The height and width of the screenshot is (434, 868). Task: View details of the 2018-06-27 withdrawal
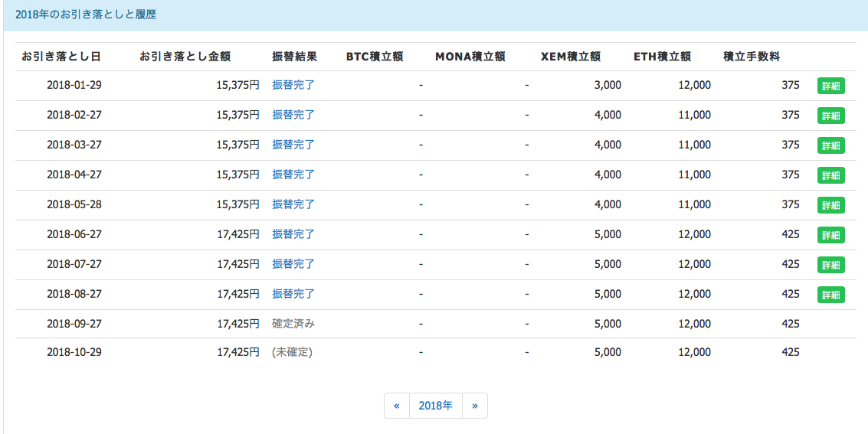point(830,235)
